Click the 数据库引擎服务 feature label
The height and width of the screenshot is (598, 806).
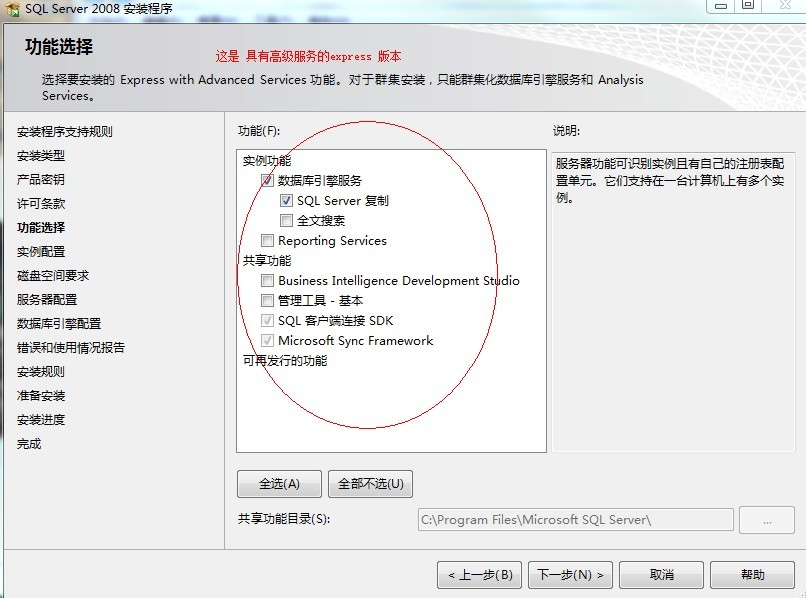(320, 180)
